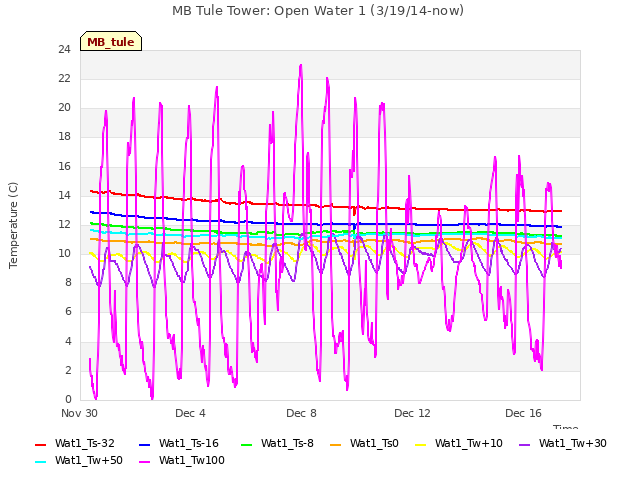
Task: Click the 16 y-axis tick label
Action: pyautogui.click(x=64, y=167)
